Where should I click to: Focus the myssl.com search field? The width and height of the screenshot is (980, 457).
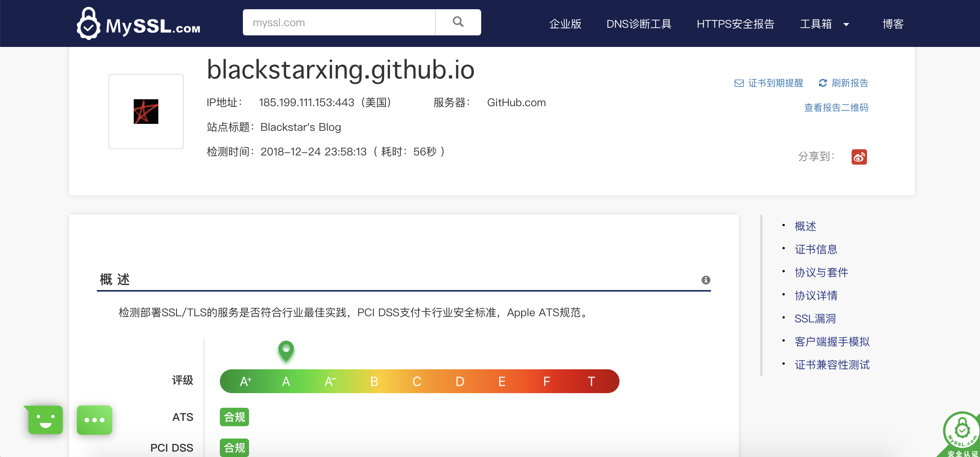point(339,22)
